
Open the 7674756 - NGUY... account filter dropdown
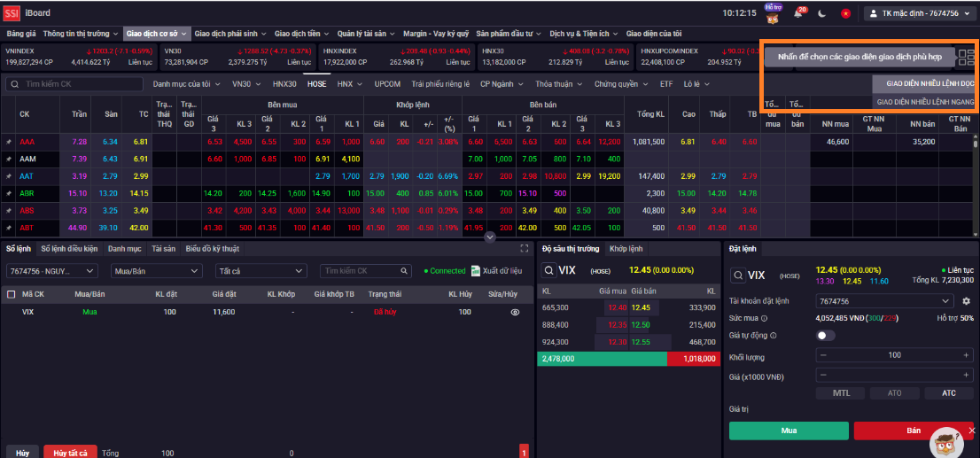point(52,270)
